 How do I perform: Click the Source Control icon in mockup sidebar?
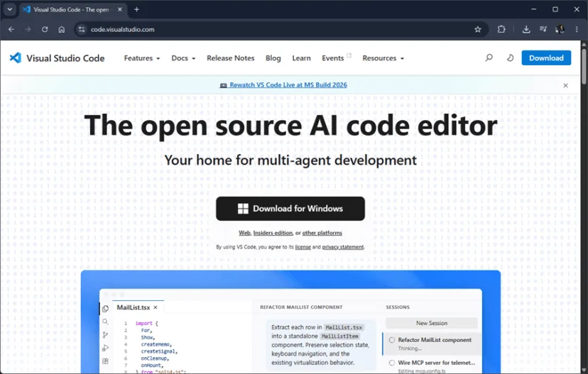click(105, 335)
